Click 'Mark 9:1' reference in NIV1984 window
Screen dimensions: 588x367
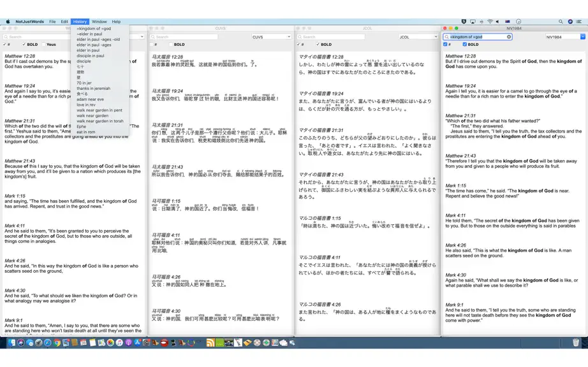pos(454,305)
